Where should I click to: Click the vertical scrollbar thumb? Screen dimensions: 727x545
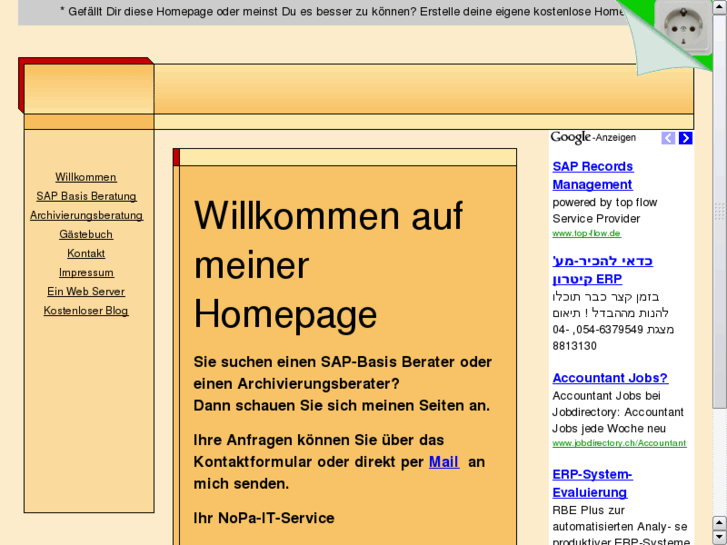tap(720, 211)
